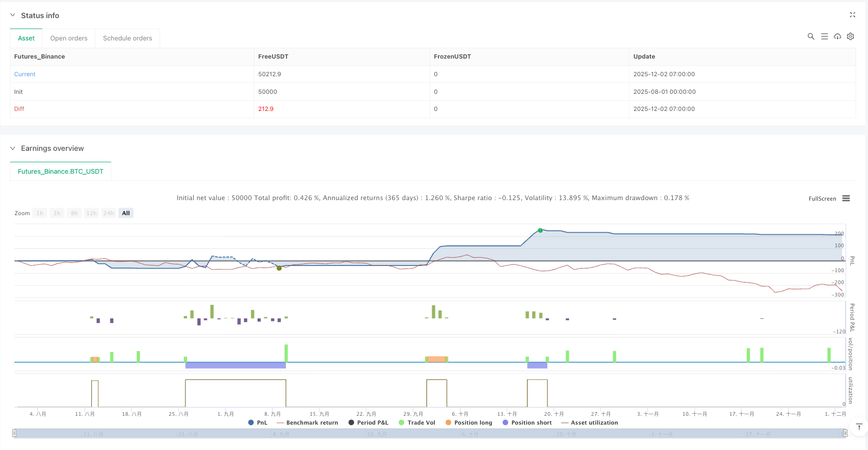The width and height of the screenshot is (868, 450).
Task: Select the Futures_Binance.BTC_USDT tab
Action: [61, 172]
